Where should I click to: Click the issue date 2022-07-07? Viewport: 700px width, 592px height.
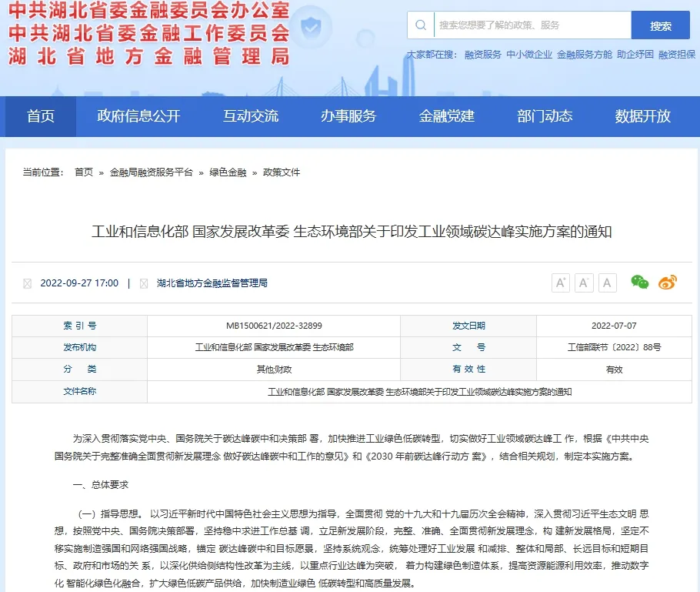[x=614, y=326]
